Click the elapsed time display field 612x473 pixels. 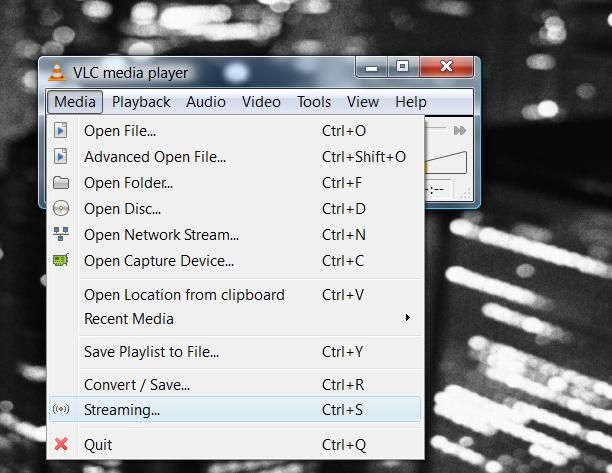(438, 189)
